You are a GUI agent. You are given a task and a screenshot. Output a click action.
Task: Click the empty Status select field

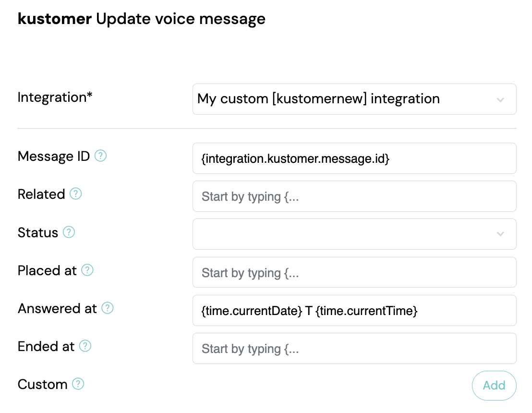pos(354,234)
